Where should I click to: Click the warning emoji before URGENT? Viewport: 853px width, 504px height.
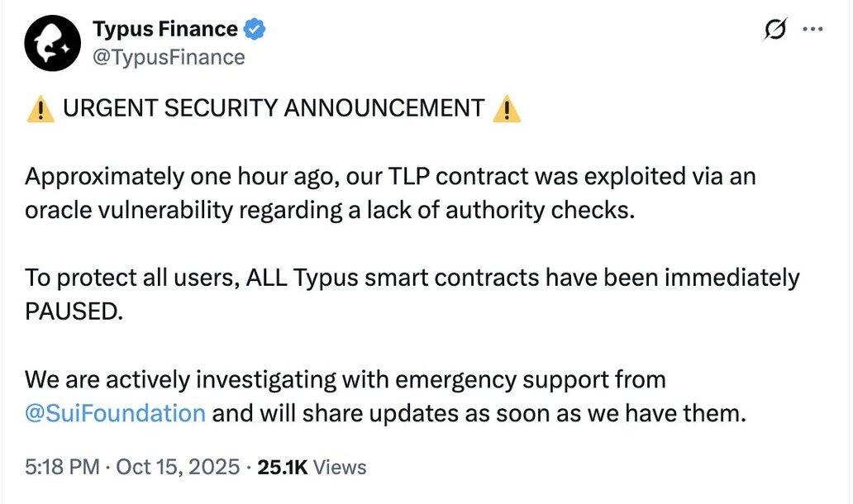(x=41, y=109)
